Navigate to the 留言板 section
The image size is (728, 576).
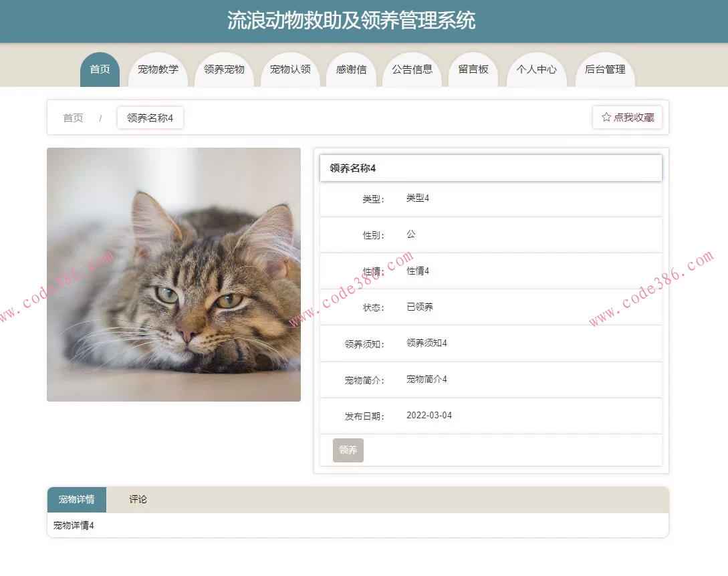473,68
